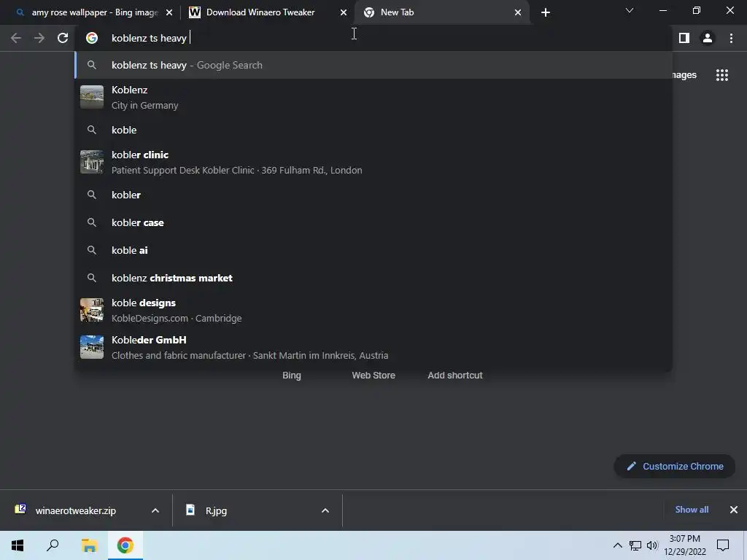Choose the 'kobler case' suggestion
This screenshot has height=560, width=747.
[373, 222]
